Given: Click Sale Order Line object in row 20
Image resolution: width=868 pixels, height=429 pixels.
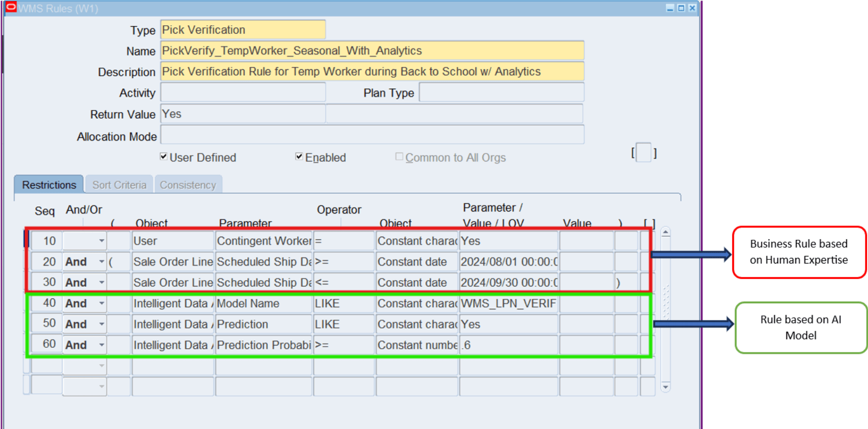Looking at the screenshot, I should (x=173, y=261).
